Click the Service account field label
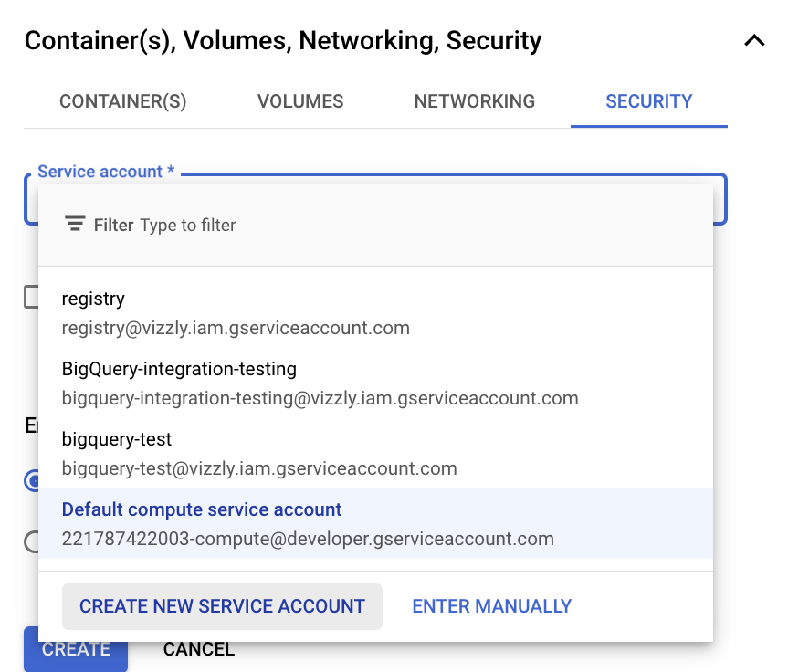This screenshot has width=809, height=672. pos(106,172)
